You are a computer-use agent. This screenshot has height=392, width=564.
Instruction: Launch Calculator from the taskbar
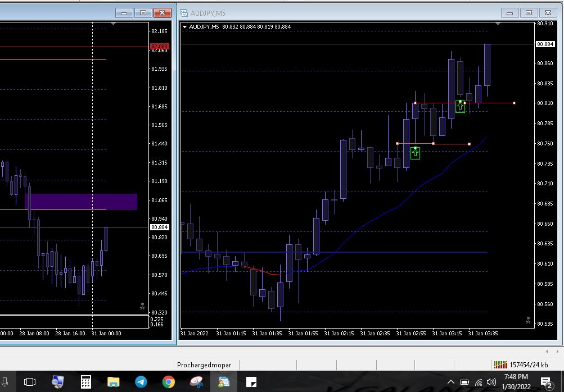click(x=86, y=382)
